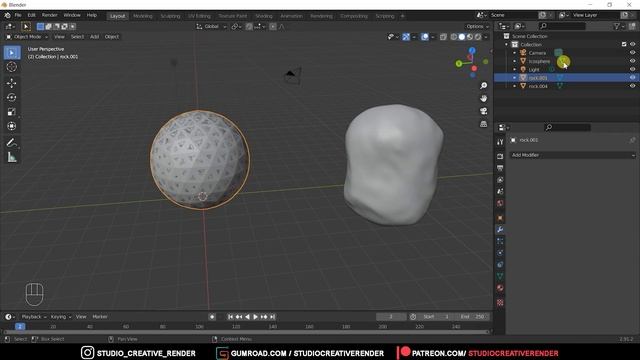This screenshot has width=640, height=360.
Task: Select the Measure tool
Action: point(11,157)
